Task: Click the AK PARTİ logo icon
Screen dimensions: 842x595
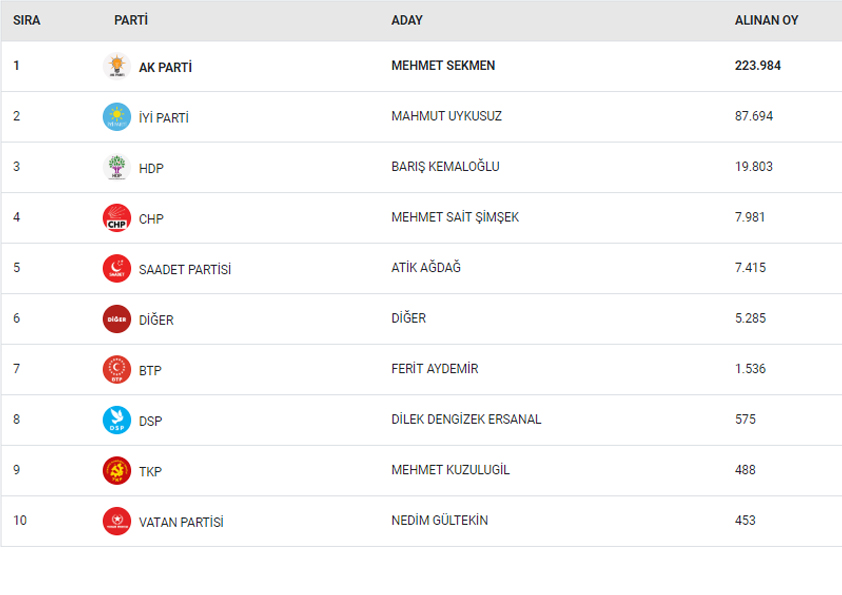Action: coord(117,66)
